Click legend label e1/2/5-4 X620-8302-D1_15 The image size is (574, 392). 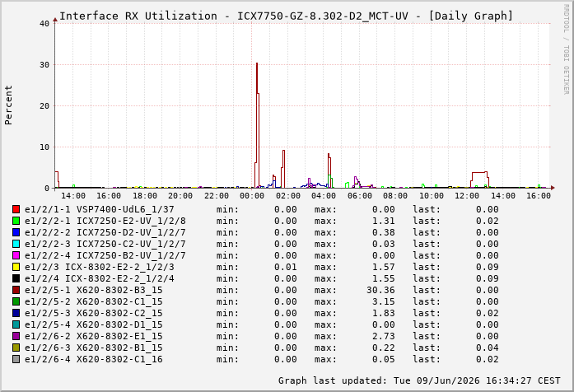click(x=94, y=324)
